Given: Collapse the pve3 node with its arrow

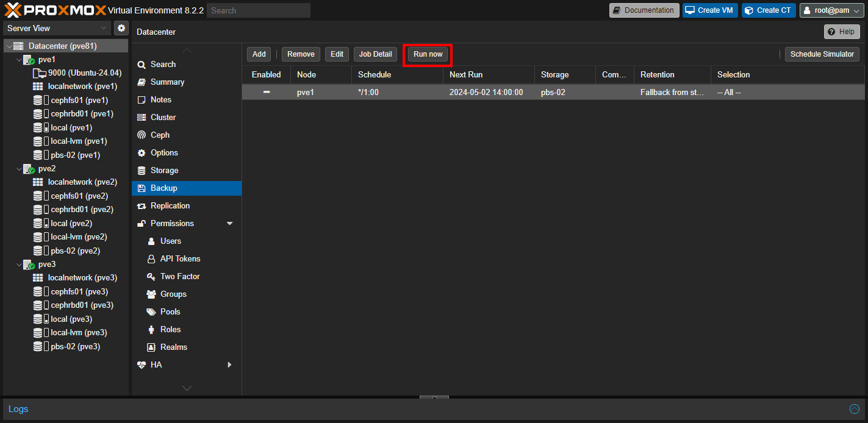Looking at the screenshot, I should (19, 265).
